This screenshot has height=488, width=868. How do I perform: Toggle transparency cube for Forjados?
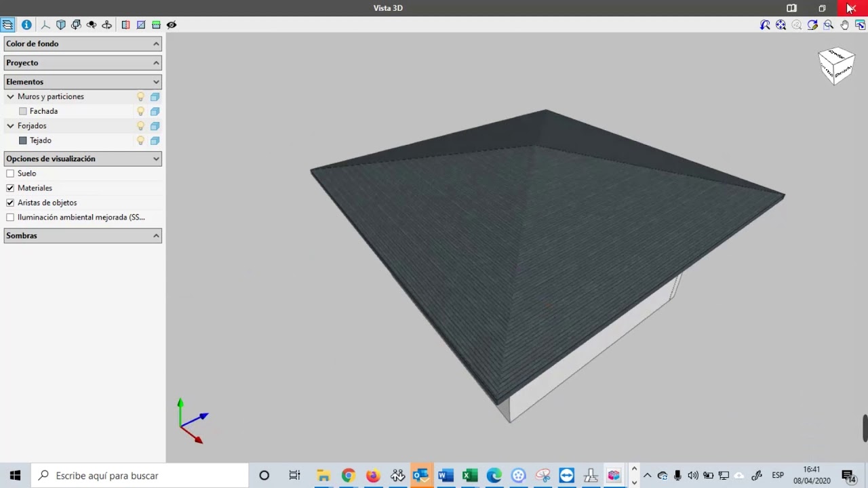pos(155,126)
